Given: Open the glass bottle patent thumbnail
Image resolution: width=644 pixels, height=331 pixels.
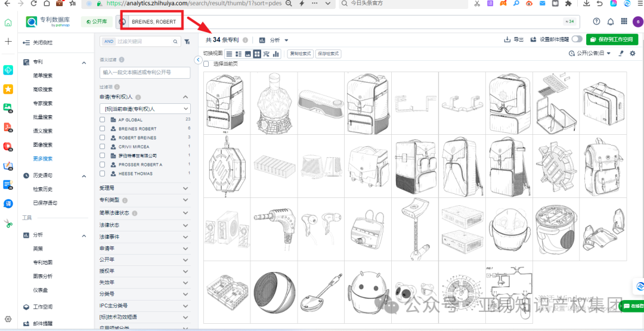Looking at the screenshot, I should [x=274, y=103].
